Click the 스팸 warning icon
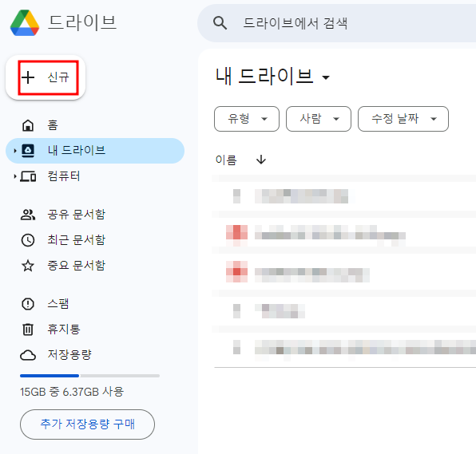 click(28, 304)
